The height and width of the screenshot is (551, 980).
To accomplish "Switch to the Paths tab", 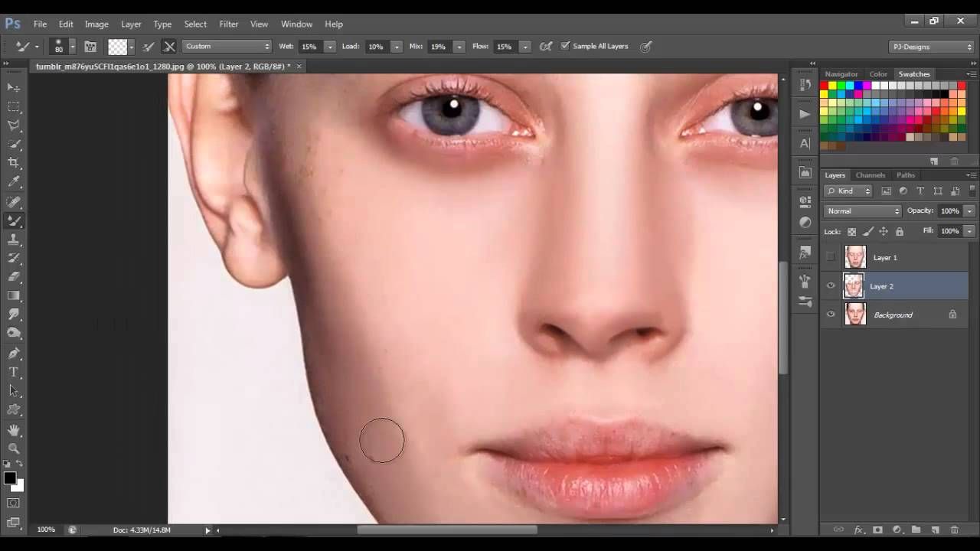I will pos(906,175).
